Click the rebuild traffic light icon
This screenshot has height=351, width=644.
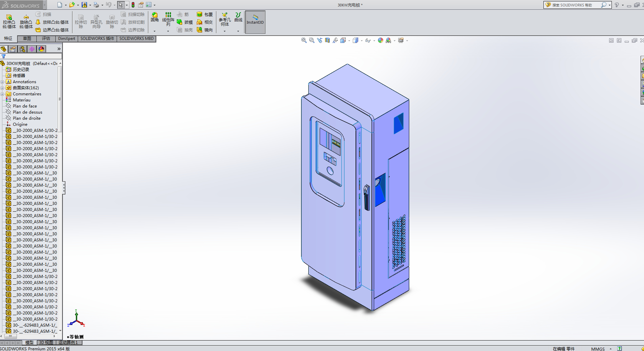(x=133, y=5)
